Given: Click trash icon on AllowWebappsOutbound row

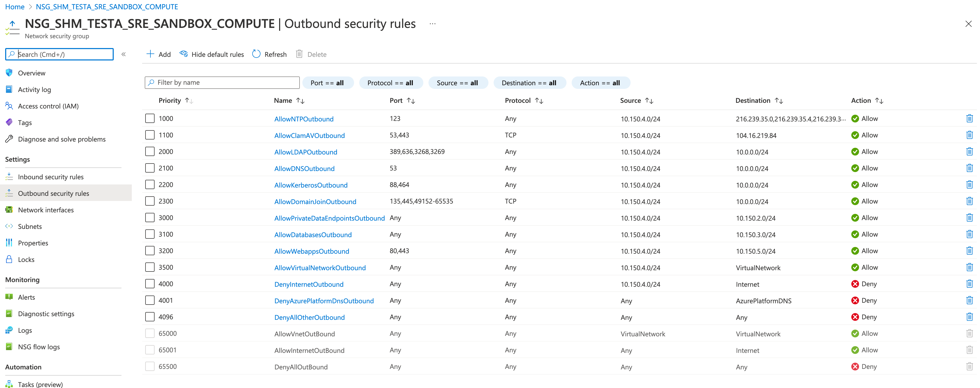Looking at the screenshot, I should [969, 251].
